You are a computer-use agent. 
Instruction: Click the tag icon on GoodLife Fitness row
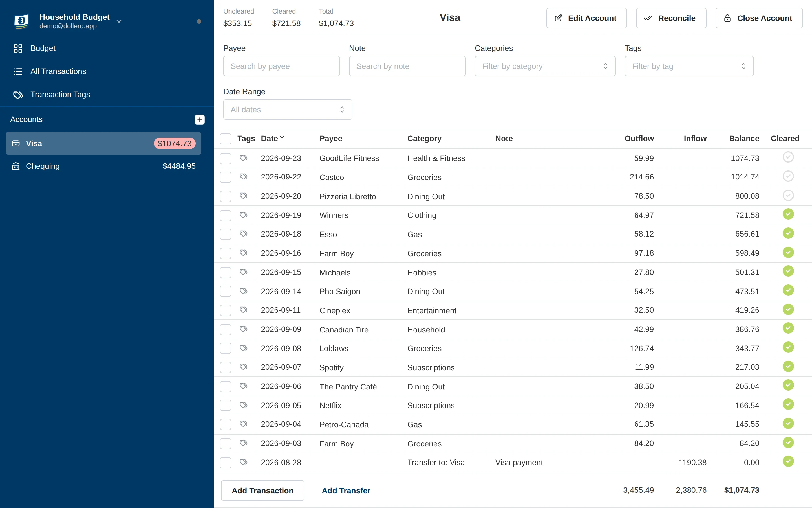click(244, 157)
